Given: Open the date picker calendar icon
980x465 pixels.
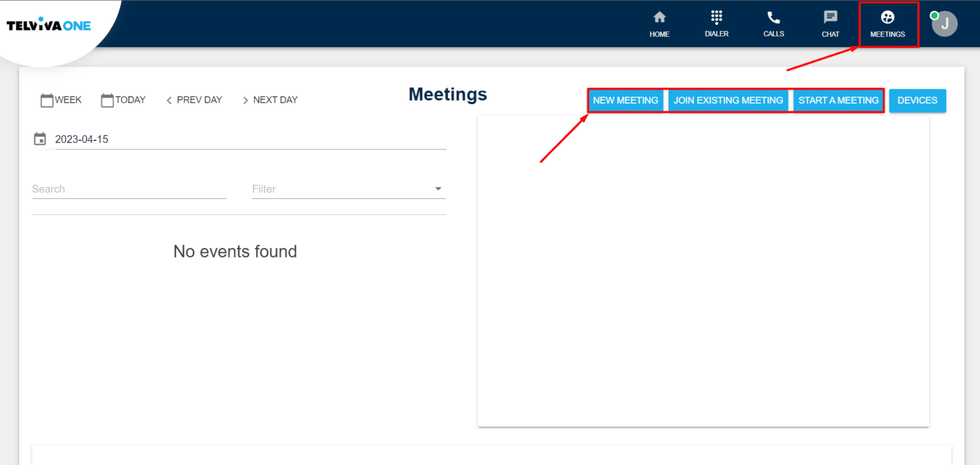Looking at the screenshot, I should click(40, 138).
